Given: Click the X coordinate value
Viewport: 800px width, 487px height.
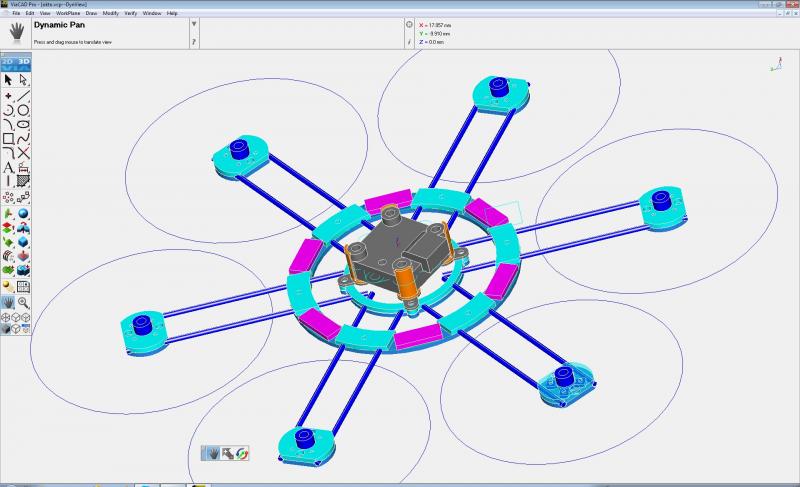Looking at the screenshot, I should pyautogui.click(x=440, y=25).
